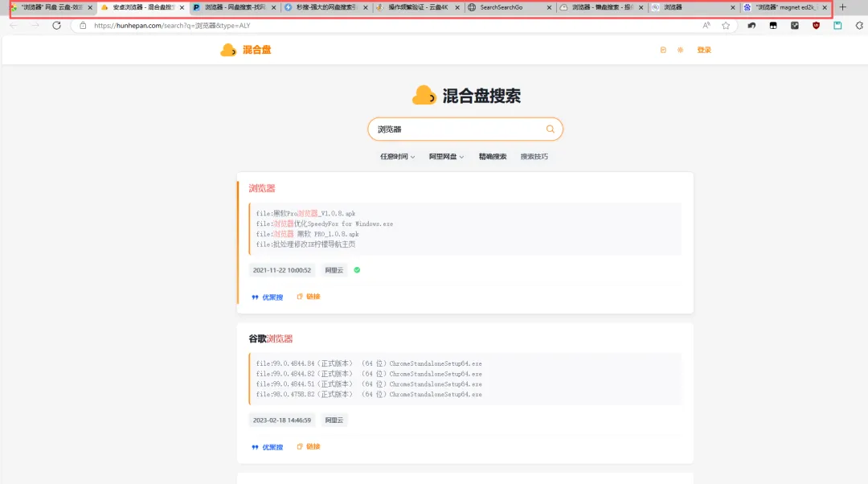
Task: Open the 任意时间 time filter dropdown
Action: [398, 157]
